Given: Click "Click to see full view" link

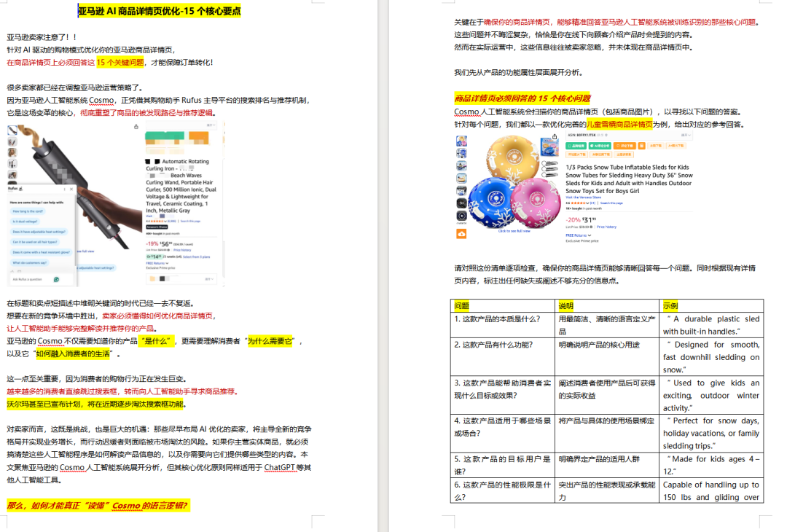Looking at the screenshot, I should (x=514, y=231).
